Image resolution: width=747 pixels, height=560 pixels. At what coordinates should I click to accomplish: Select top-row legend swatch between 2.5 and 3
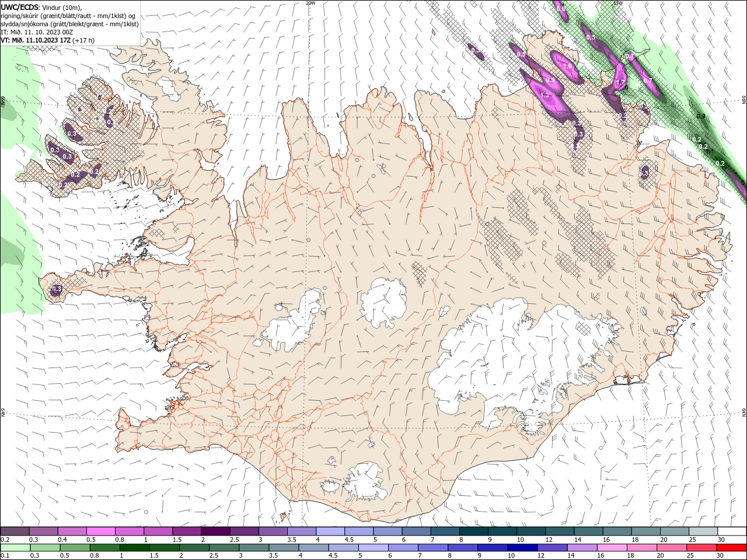coord(245,531)
